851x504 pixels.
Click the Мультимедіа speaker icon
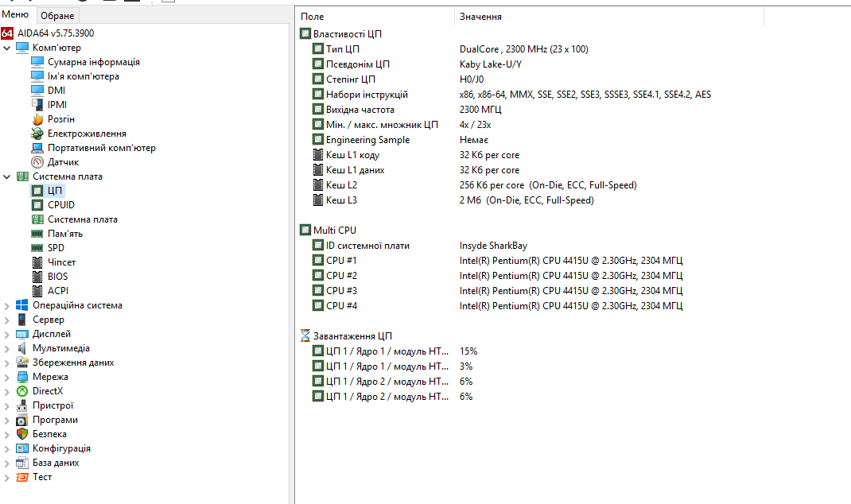point(22,348)
